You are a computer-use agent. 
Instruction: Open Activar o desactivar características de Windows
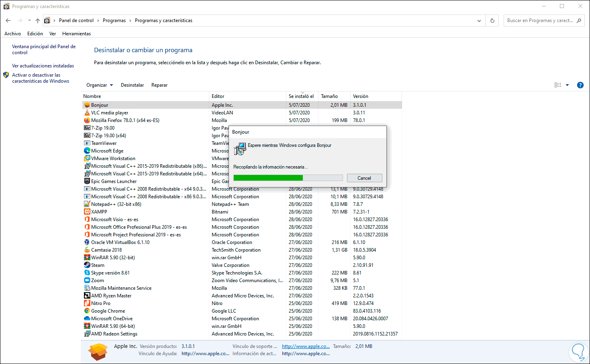click(41, 78)
